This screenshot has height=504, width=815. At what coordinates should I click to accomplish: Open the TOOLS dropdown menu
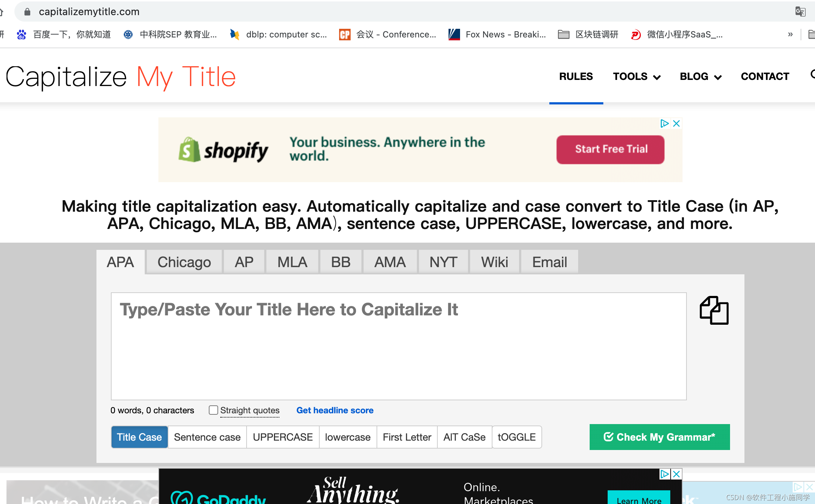(x=636, y=76)
